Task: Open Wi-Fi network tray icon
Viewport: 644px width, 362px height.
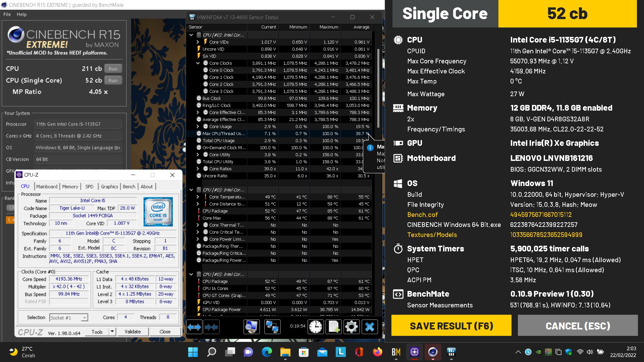Action: click(x=580, y=352)
